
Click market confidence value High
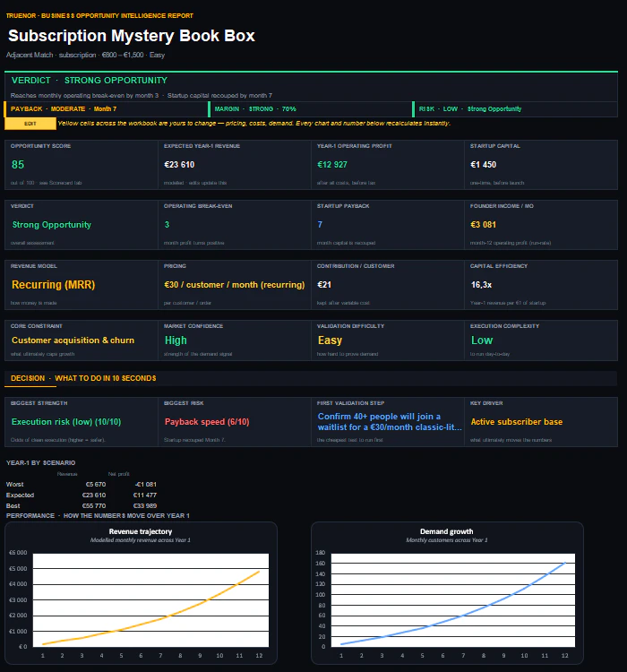176,340
